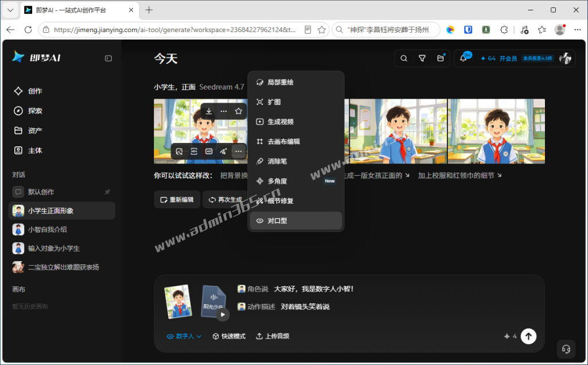This screenshot has width=588, height=365.
Task: Click the browser address bar
Action: coord(175,30)
